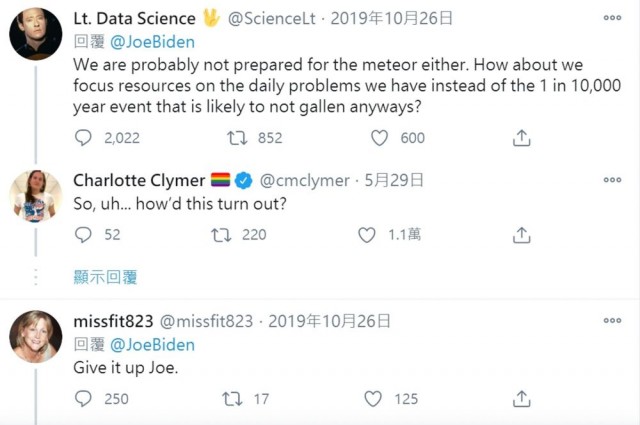Open @JoeBiden mention in first tweet

click(152, 42)
